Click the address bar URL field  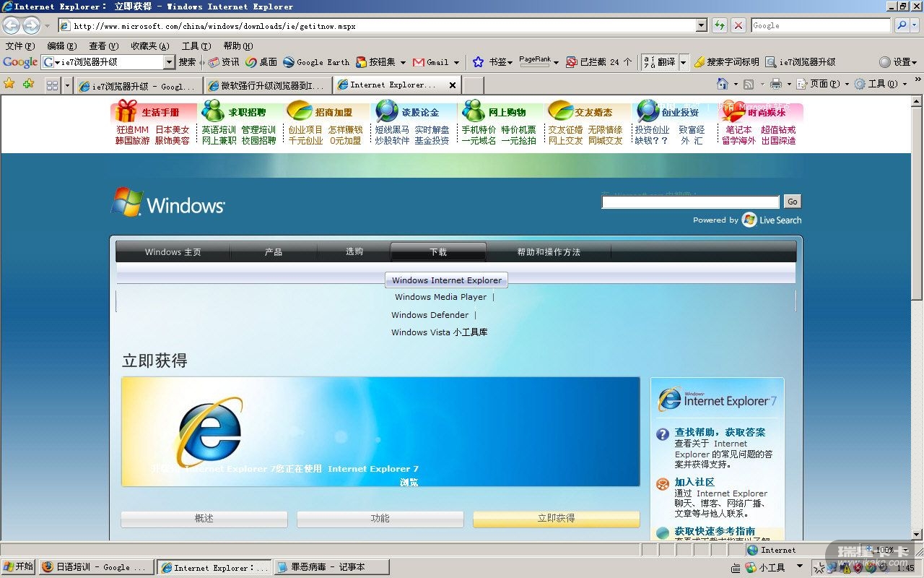[377, 25]
